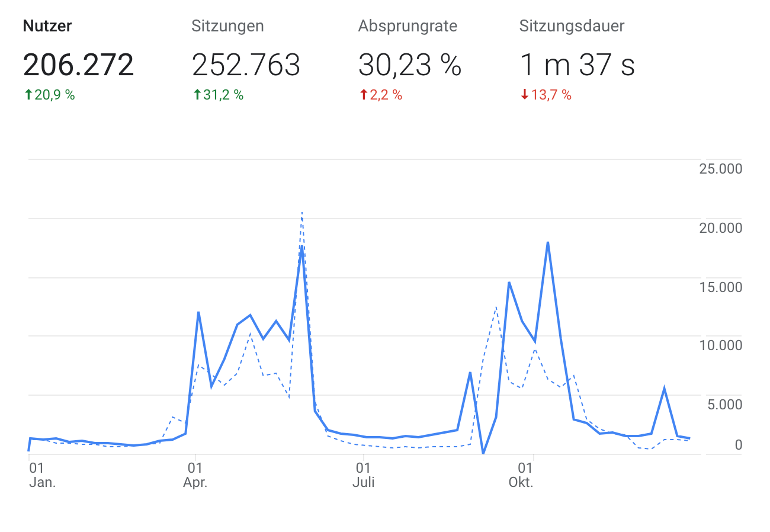The image size is (770, 532).
Task: Click the 1 m 37 s duration value
Action: (577, 65)
